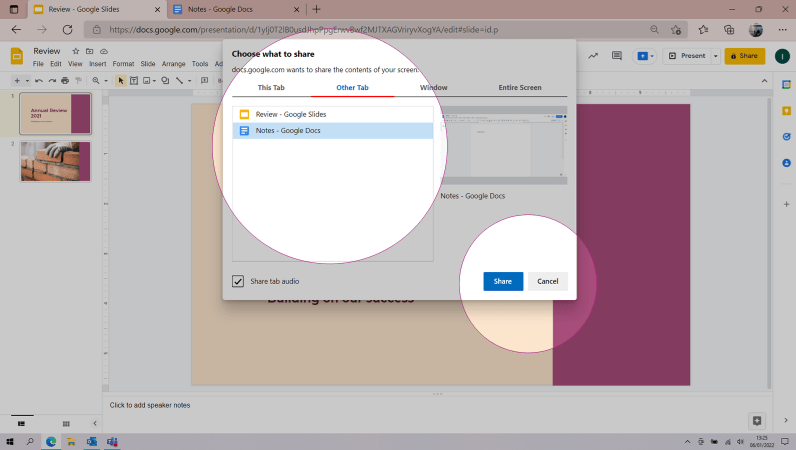This screenshot has width=796, height=450.
Task: Select the Shape tool
Action: pyautogui.click(x=165, y=80)
